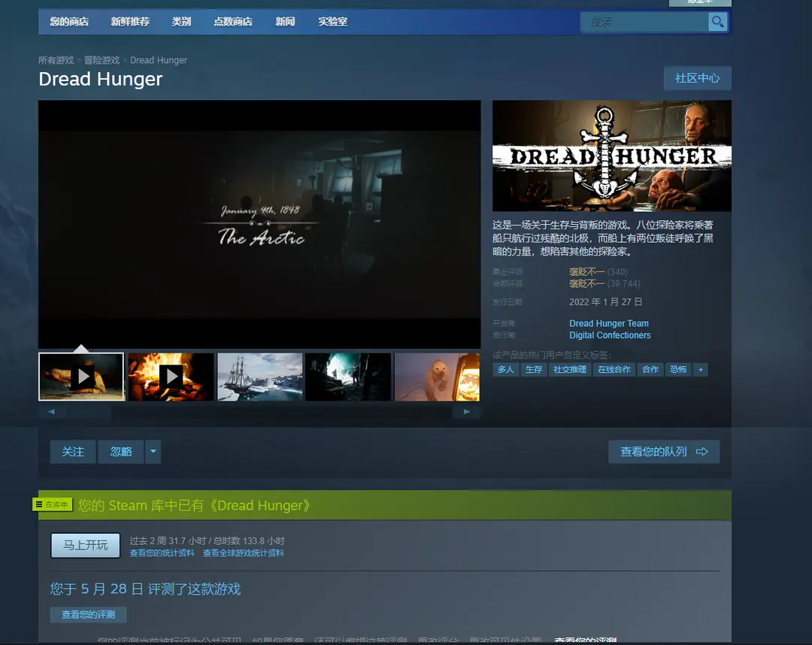
Task: Select the 社交推理 tag
Action: [x=570, y=370]
